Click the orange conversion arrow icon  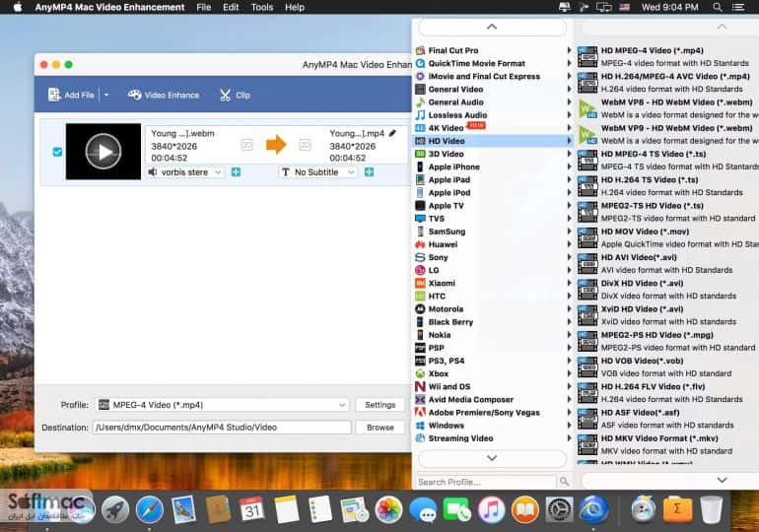pyautogui.click(x=276, y=144)
